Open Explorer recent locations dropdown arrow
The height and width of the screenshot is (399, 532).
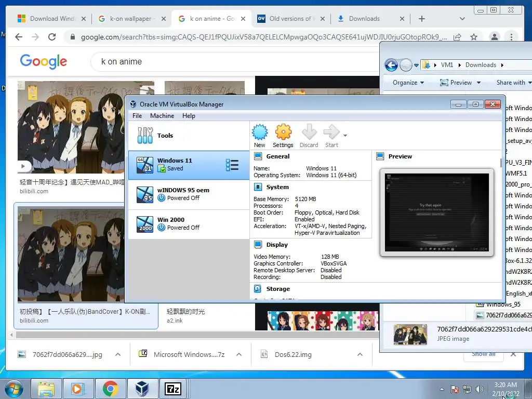[x=416, y=65]
